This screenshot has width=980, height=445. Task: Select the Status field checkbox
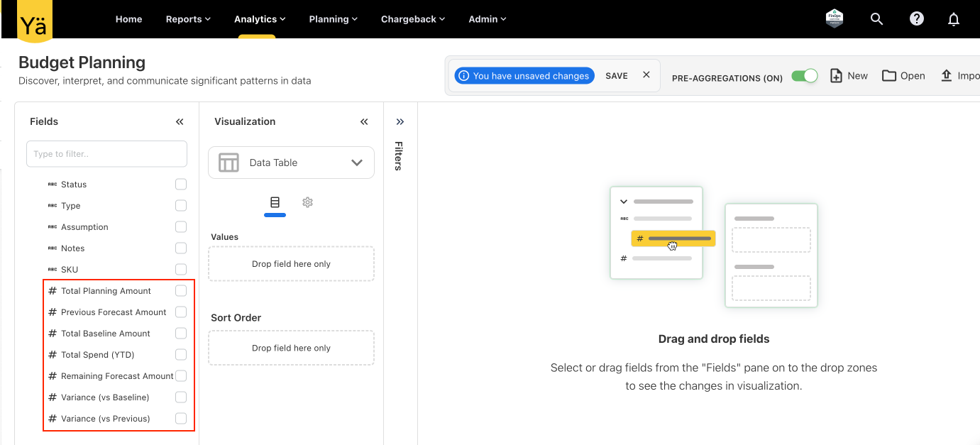(x=181, y=185)
